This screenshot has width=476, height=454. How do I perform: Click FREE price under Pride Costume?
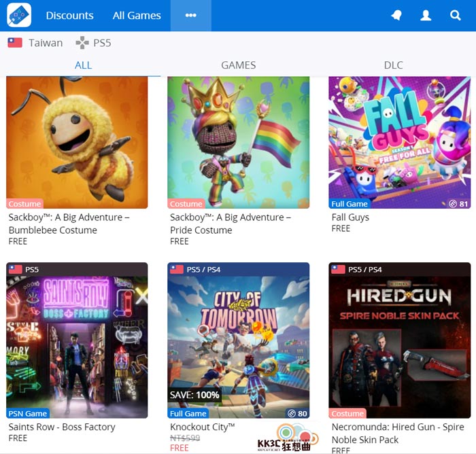coord(179,241)
